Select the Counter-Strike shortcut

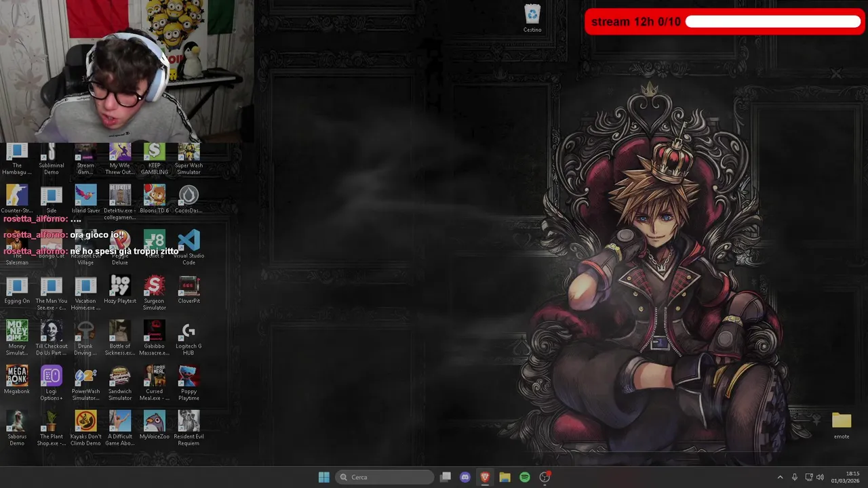click(x=17, y=199)
